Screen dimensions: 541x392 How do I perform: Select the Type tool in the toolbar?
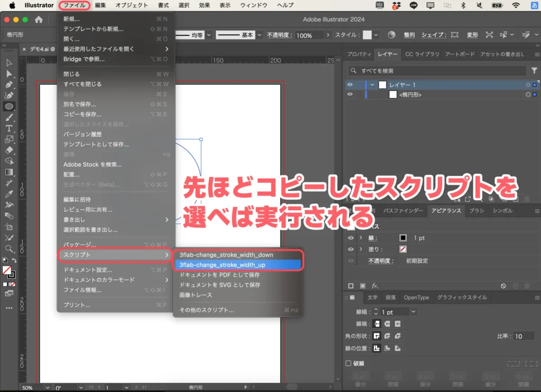coord(9,128)
